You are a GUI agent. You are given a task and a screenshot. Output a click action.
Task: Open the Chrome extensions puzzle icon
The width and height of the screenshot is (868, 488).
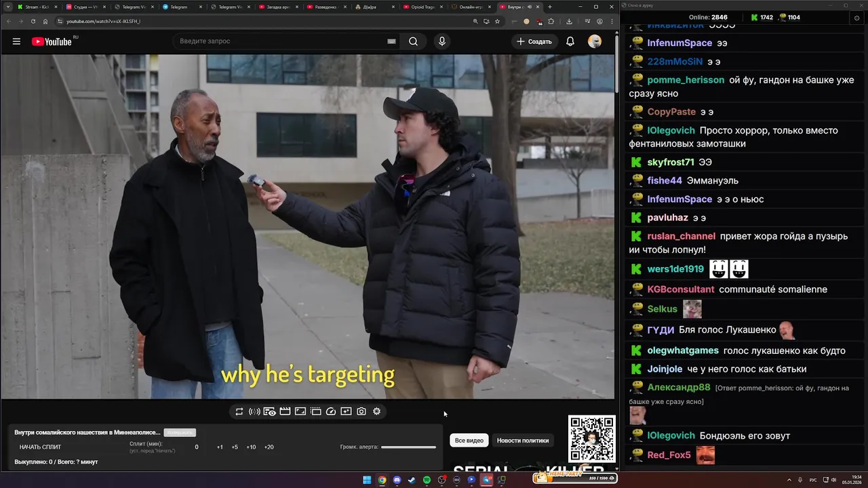point(551,21)
